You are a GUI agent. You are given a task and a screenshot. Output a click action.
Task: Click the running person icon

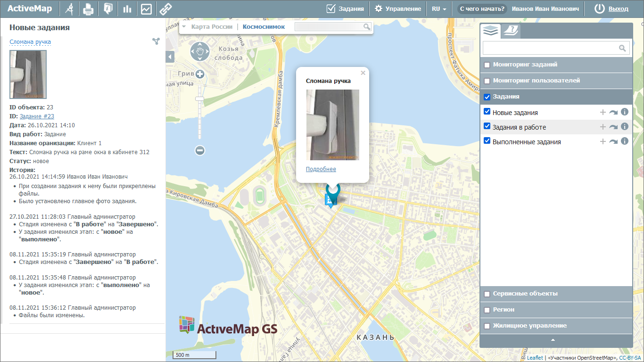click(x=69, y=9)
